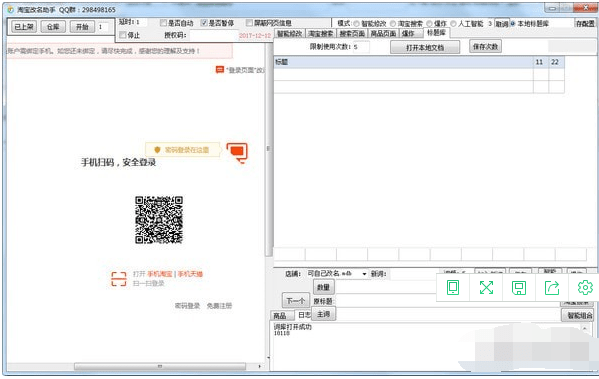Click the 保存次数 button
Screen dimensions: 599x379
485,47
